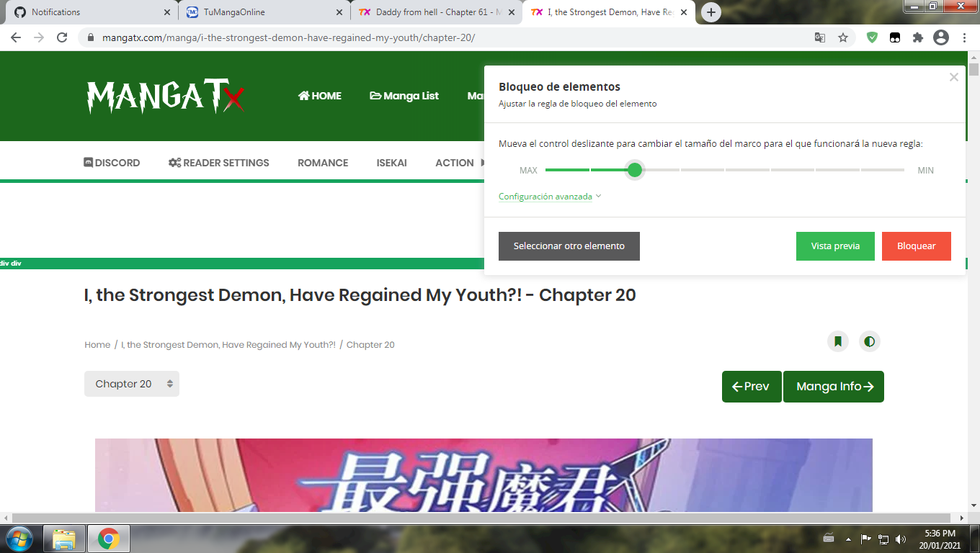Open the network tray icon
Viewport: 980px width, 553px height.
pos(883,539)
